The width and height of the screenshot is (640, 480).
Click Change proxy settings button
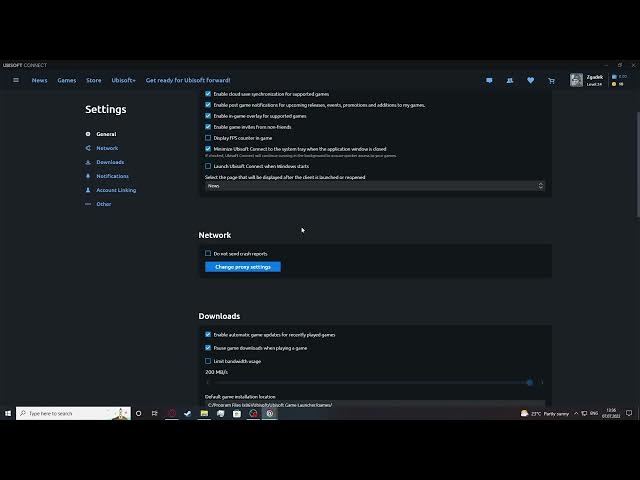243,267
